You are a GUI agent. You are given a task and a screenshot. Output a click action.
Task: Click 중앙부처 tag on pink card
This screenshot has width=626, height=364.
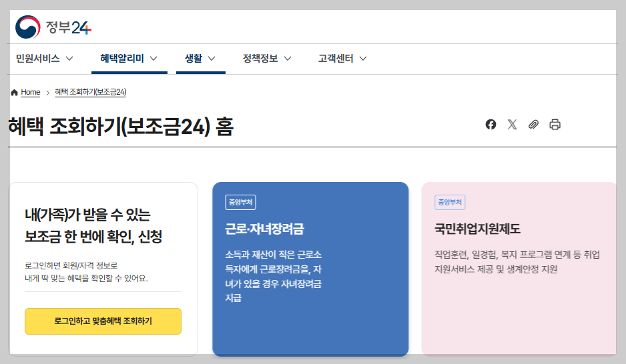(450, 202)
